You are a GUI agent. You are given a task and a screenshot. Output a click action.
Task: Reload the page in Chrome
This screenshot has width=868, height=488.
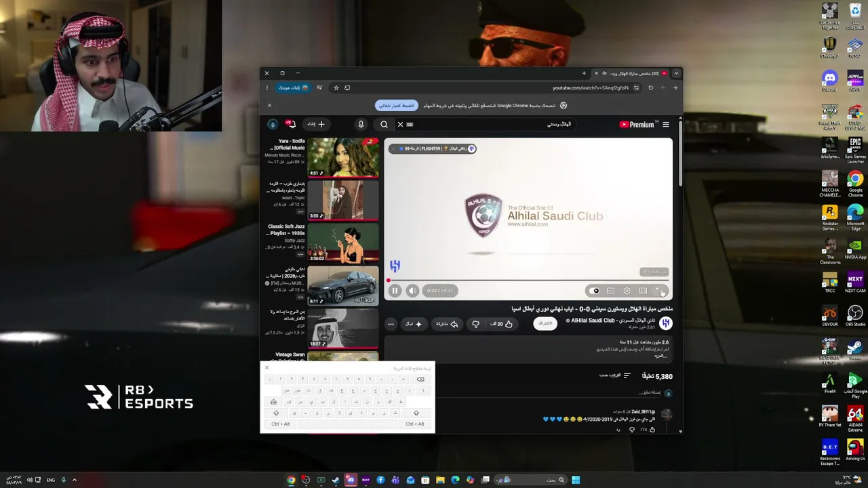(x=650, y=87)
